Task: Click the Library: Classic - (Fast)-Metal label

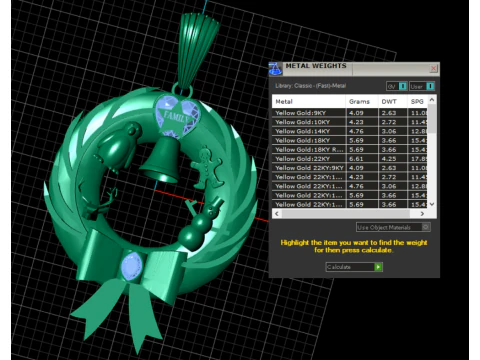Action: point(310,86)
